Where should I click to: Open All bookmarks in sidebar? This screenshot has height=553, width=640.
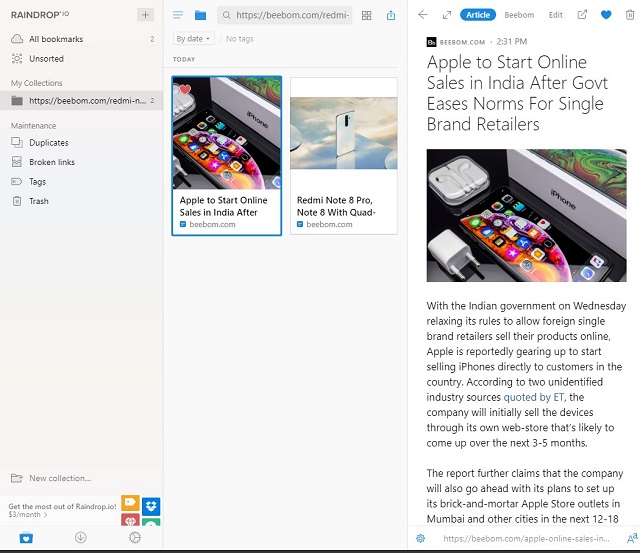(82, 39)
